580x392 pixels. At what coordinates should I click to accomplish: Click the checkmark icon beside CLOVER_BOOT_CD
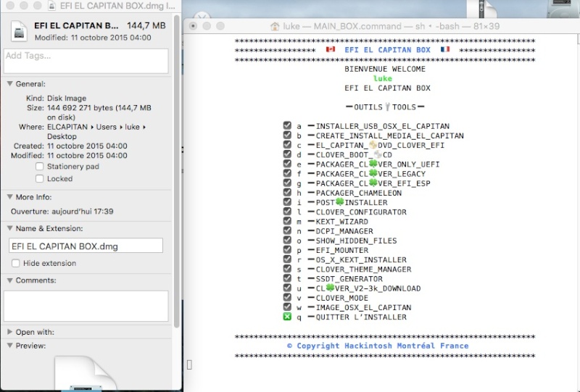point(287,154)
